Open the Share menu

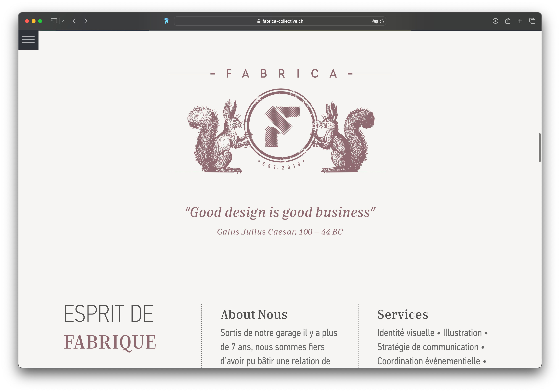point(508,21)
